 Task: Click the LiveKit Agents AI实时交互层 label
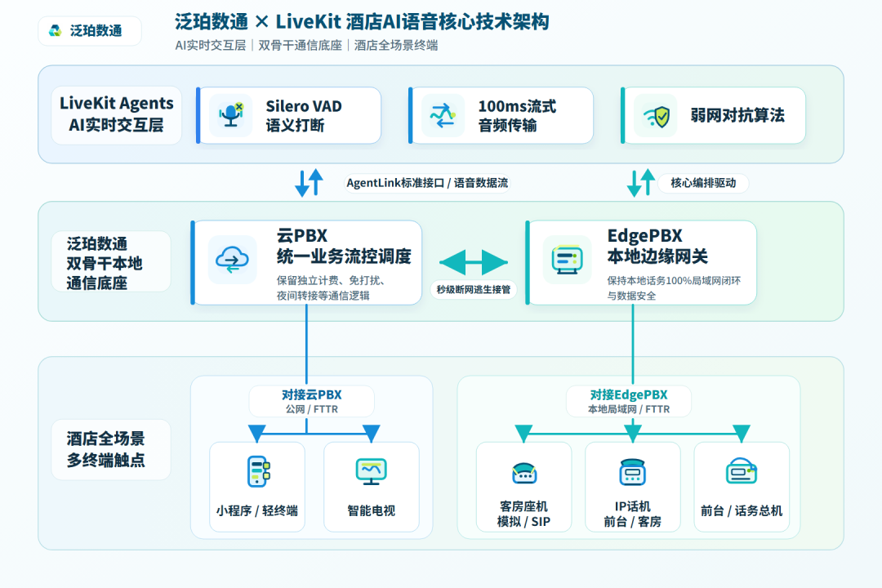tap(117, 114)
